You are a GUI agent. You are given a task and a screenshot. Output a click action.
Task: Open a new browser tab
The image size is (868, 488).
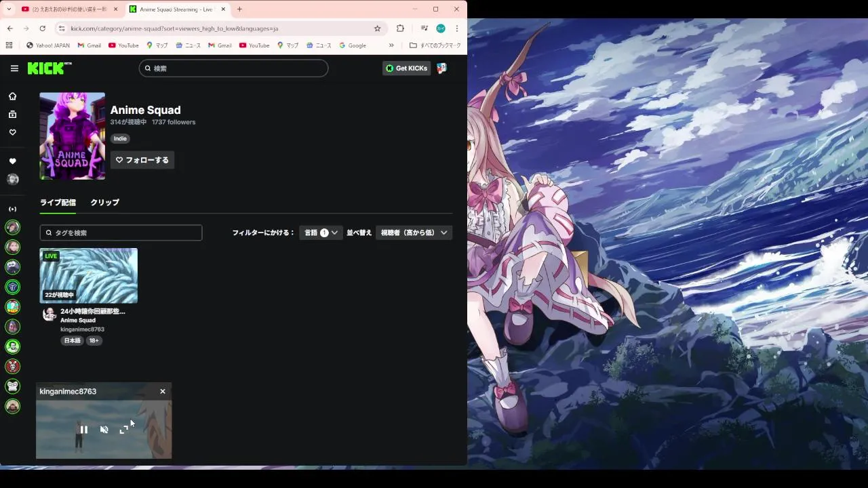click(239, 9)
